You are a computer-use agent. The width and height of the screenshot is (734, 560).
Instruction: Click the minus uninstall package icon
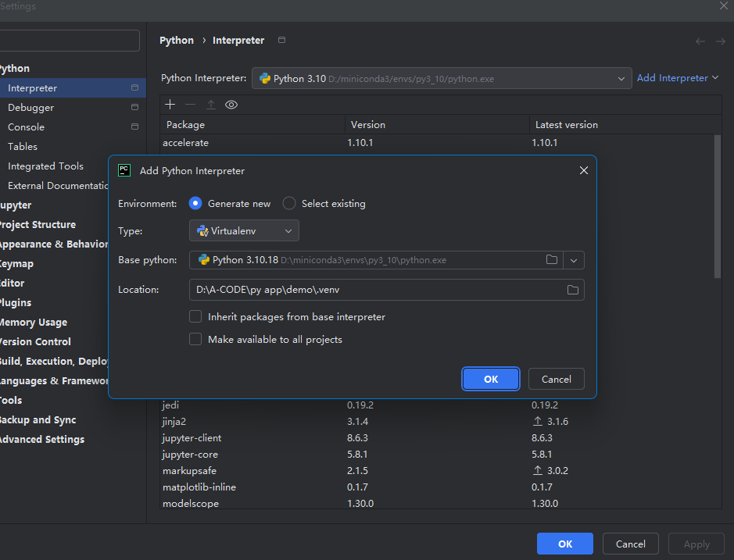pyautogui.click(x=190, y=105)
